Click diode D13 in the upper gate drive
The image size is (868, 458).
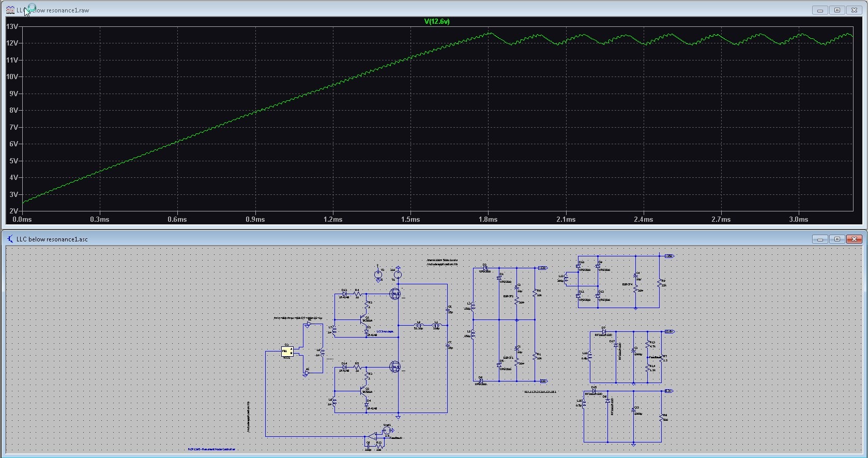(344, 294)
